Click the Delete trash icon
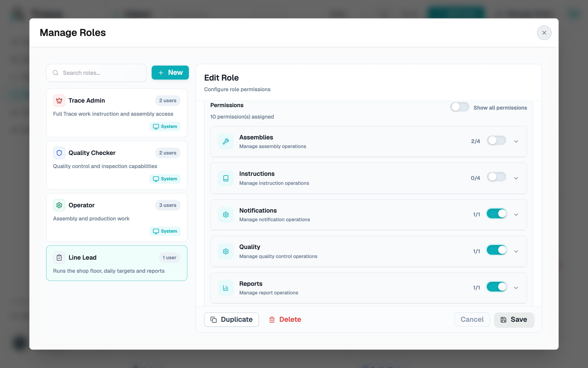Image resolution: width=588 pixels, height=368 pixels. (x=272, y=320)
